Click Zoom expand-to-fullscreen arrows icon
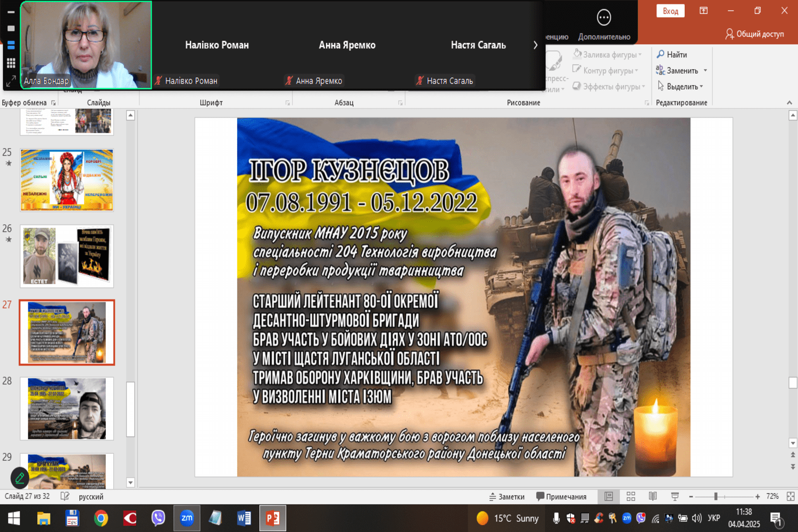 (x=11, y=81)
